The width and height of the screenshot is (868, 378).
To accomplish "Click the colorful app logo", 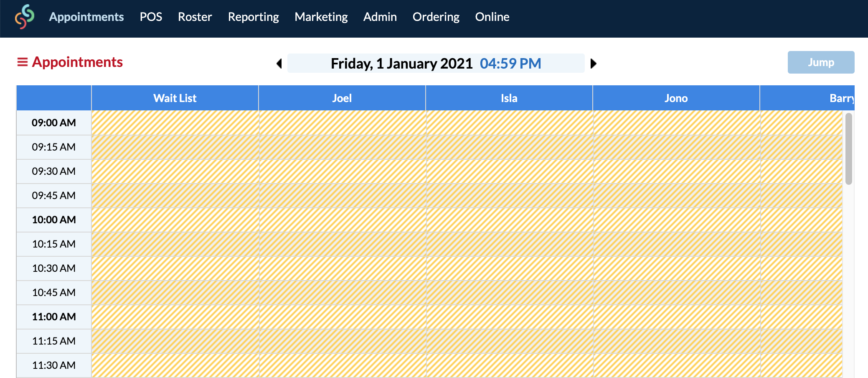I will tap(24, 18).
